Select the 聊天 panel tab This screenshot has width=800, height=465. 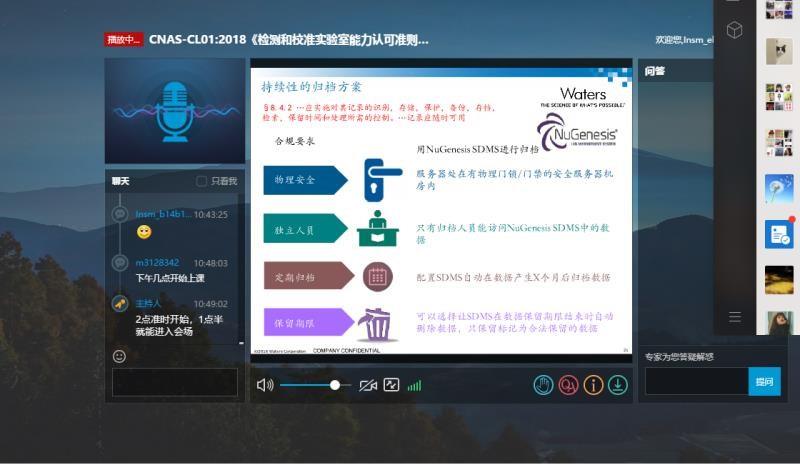pos(121,181)
